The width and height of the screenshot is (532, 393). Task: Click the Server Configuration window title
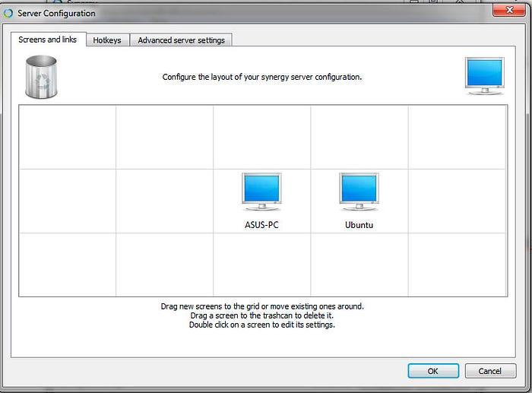tap(56, 13)
